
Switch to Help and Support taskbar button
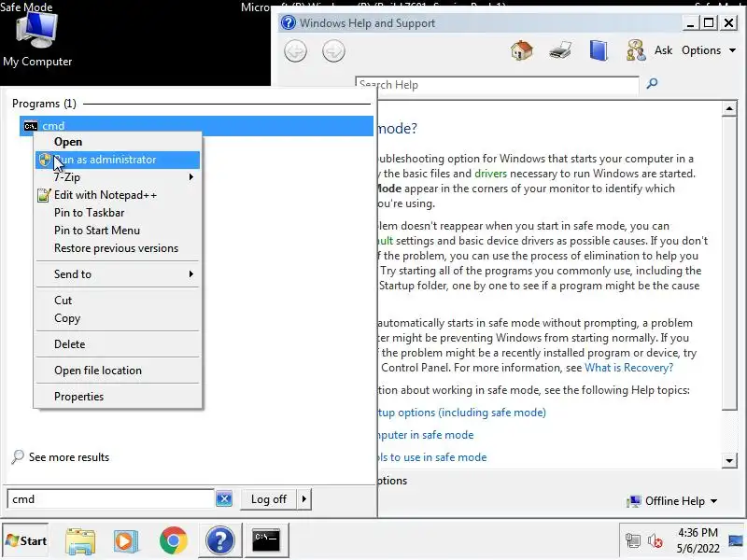point(219,540)
